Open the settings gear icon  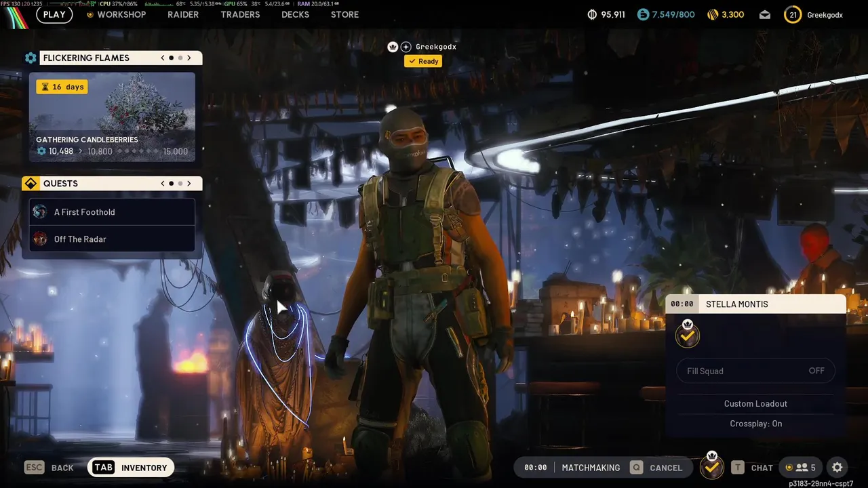click(837, 468)
